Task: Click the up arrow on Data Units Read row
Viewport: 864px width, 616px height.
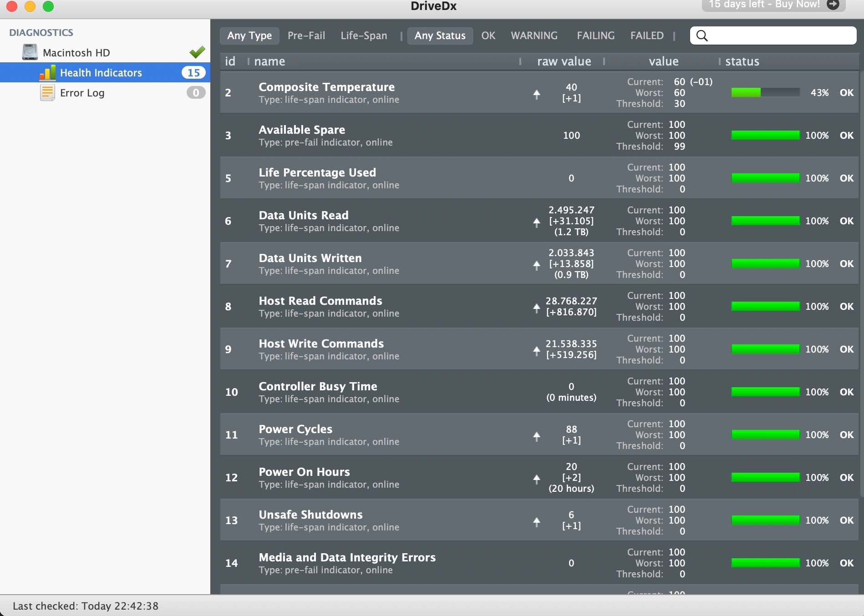Action: coord(537,222)
